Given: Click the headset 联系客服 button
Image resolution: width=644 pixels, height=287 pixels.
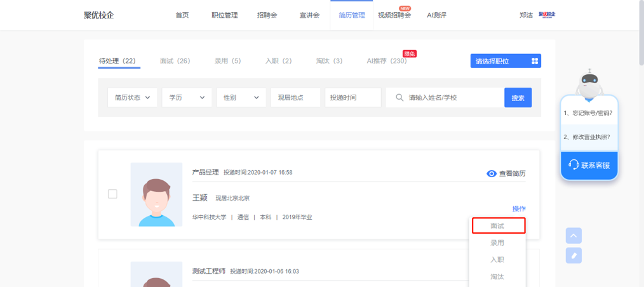Looking at the screenshot, I should click(x=589, y=165).
